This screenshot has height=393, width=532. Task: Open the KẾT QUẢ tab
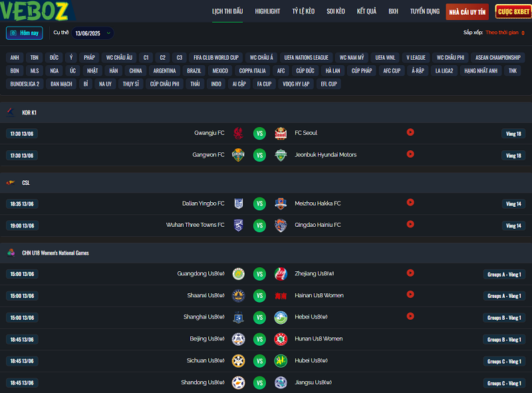(x=366, y=11)
